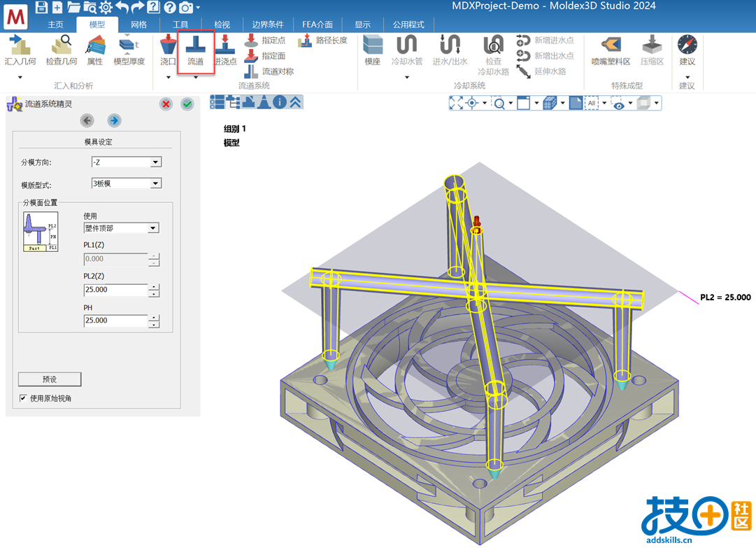The width and height of the screenshot is (756, 548).
Task: Go to next wizard step with blue arrow
Action: click(114, 120)
